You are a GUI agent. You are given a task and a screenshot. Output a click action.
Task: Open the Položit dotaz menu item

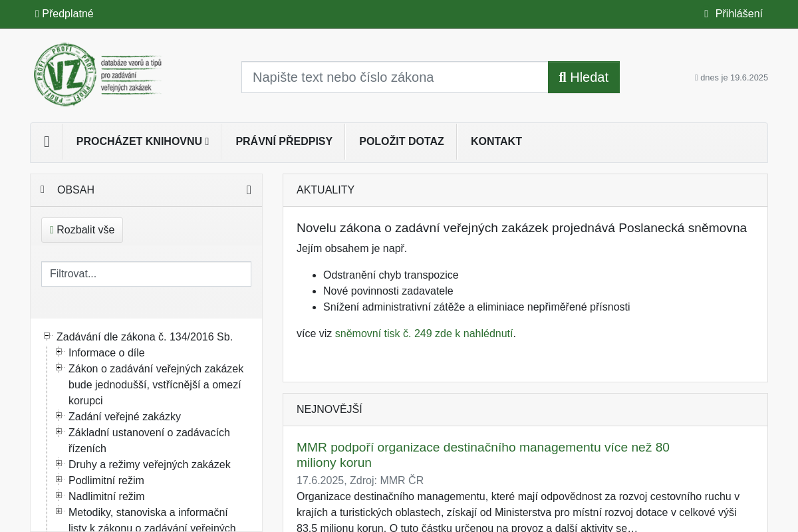401,142
